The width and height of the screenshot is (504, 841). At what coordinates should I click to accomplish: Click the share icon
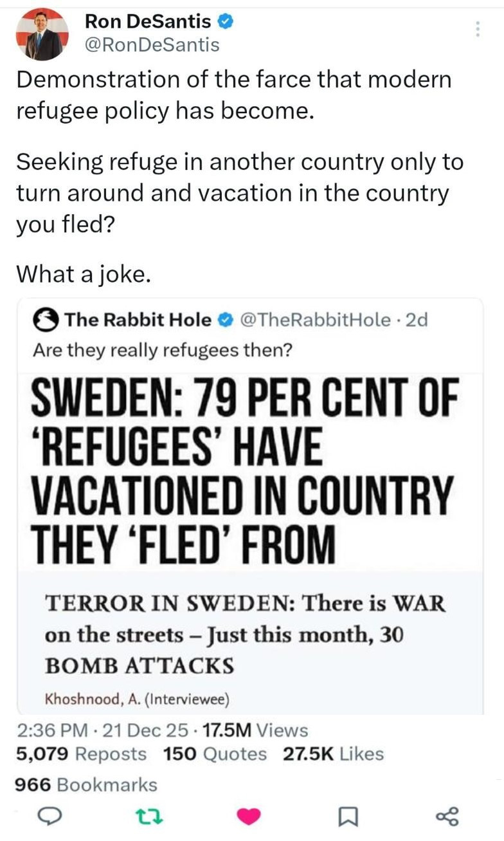click(446, 816)
